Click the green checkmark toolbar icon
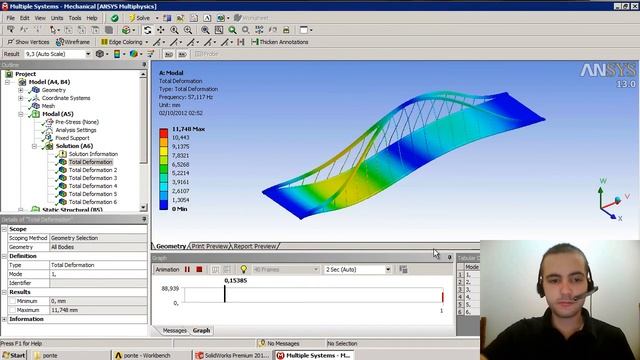This screenshot has width=640, height=360. 115,18
